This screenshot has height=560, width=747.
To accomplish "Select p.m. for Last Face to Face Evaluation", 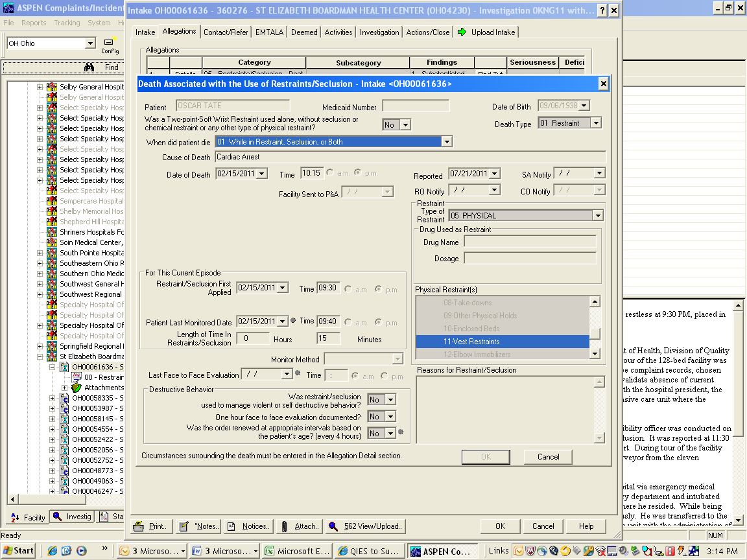I will [385, 375].
